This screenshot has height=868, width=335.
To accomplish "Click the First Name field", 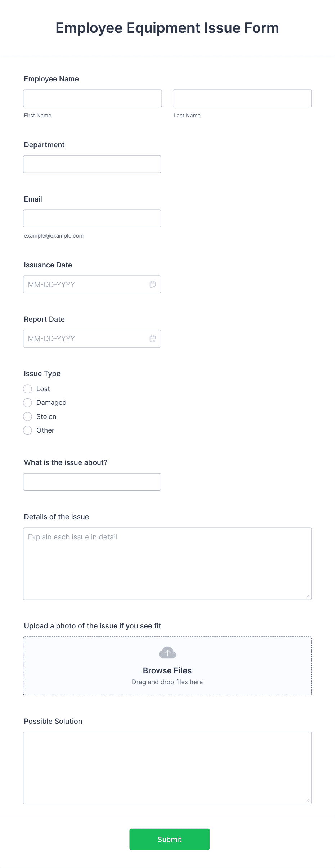I will [x=92, y=98].
